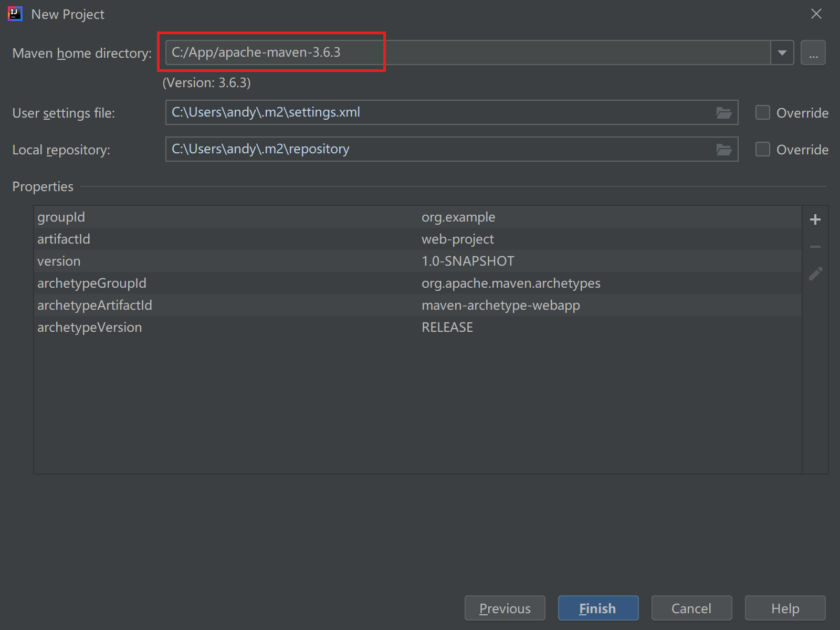Viewport: 840px width, 630px height.
Task: Open Help for the dialog
Action: click(x=785, y=608)
